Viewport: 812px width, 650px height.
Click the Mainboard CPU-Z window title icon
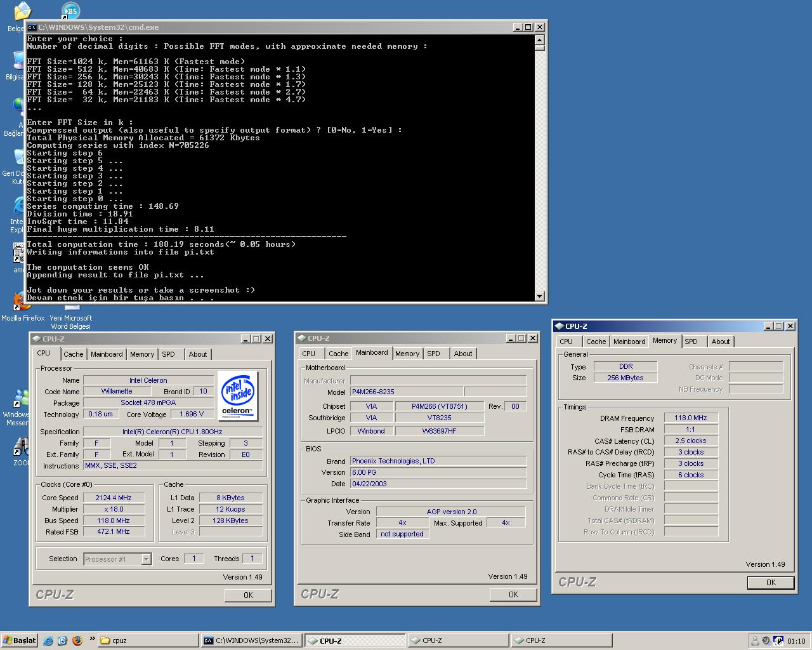(301, 338)
